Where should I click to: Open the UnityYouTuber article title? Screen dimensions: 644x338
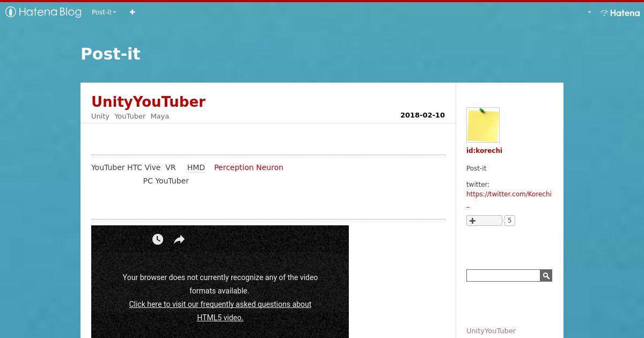[x=148, y=101]
